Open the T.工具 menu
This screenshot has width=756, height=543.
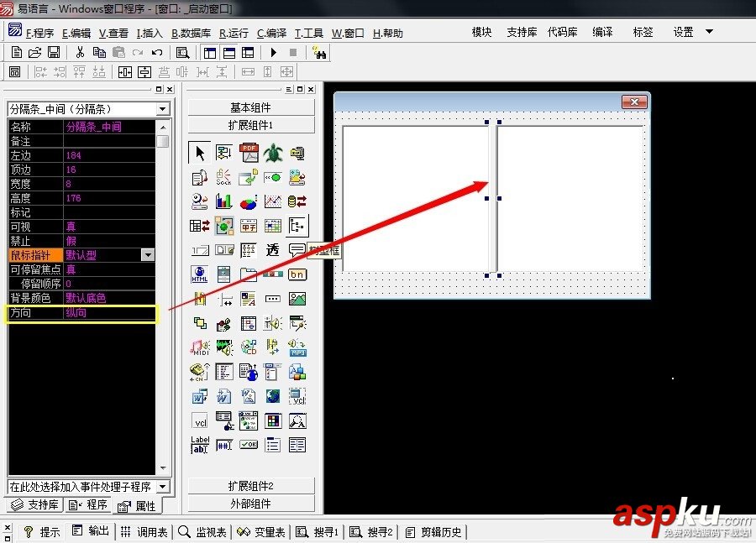click(308, 34)
